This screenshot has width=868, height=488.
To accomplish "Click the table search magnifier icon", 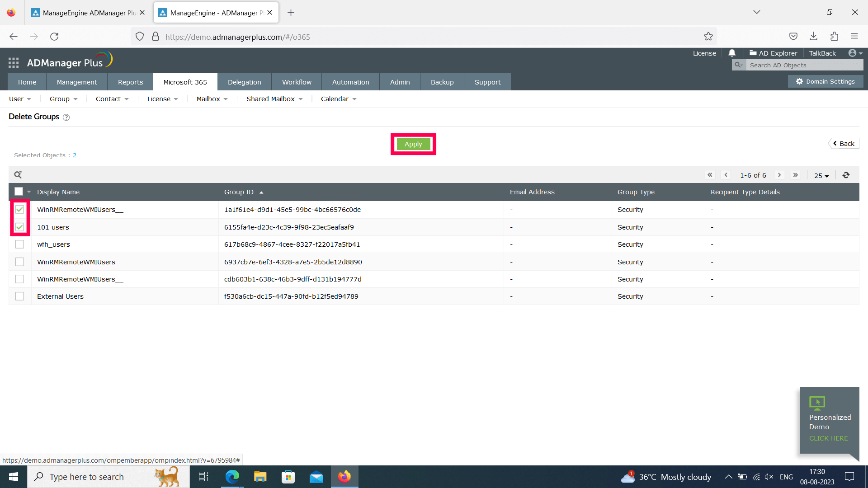I will (x=18, y=175).
